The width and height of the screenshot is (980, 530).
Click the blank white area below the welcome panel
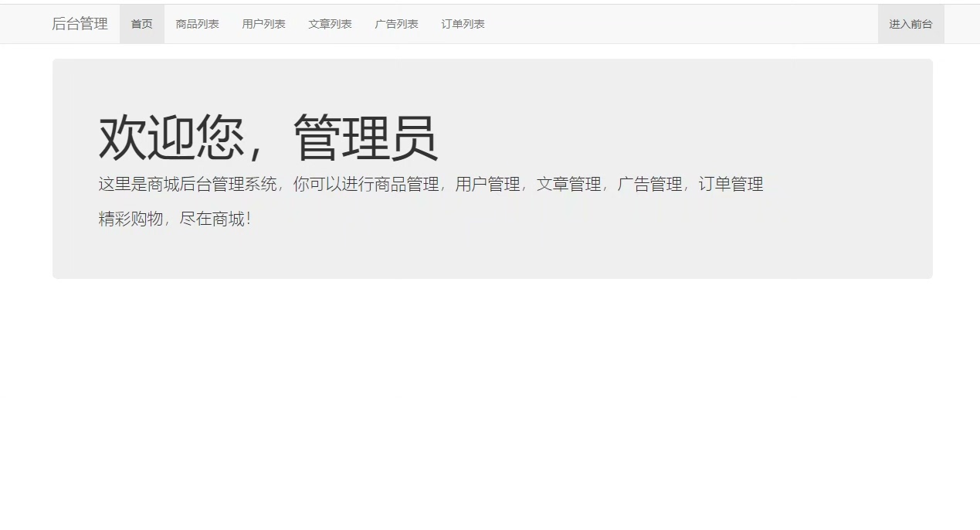(490, 402)
